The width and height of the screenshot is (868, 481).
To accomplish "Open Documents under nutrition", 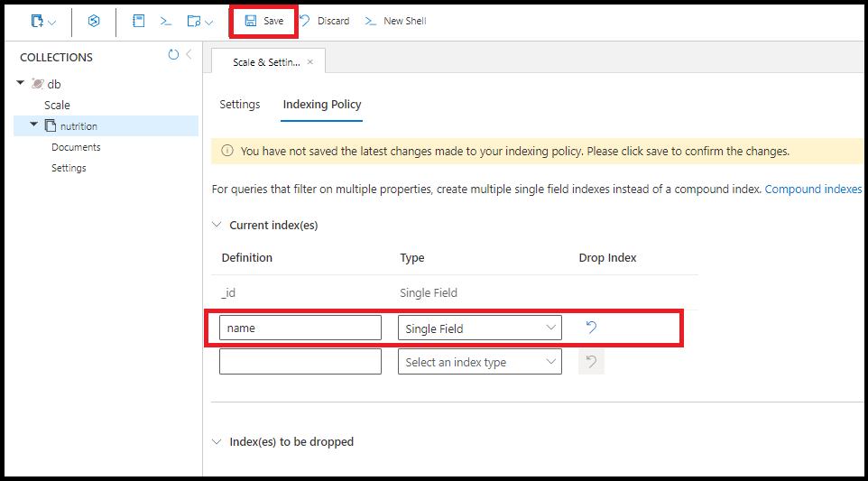I will (76, 147).
